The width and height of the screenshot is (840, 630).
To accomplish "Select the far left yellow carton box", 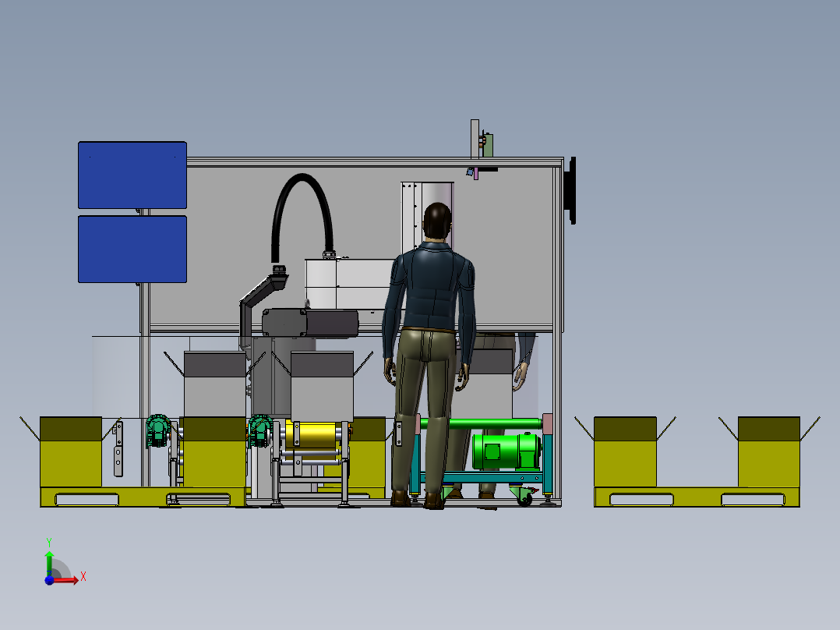I will [71, 452].
